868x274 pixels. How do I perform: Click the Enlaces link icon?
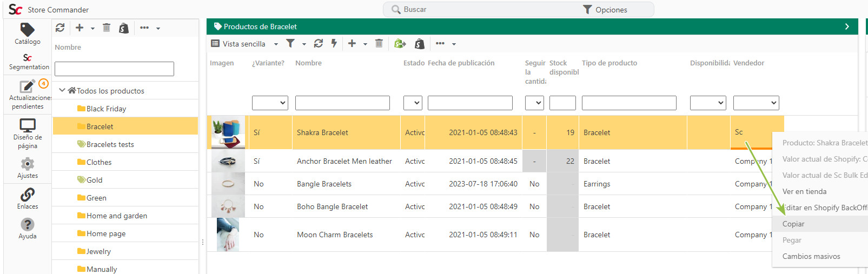coord(28,198)
